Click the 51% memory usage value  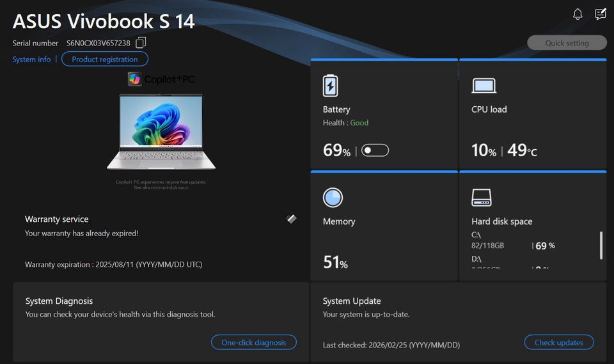click(x=335, y=262)
